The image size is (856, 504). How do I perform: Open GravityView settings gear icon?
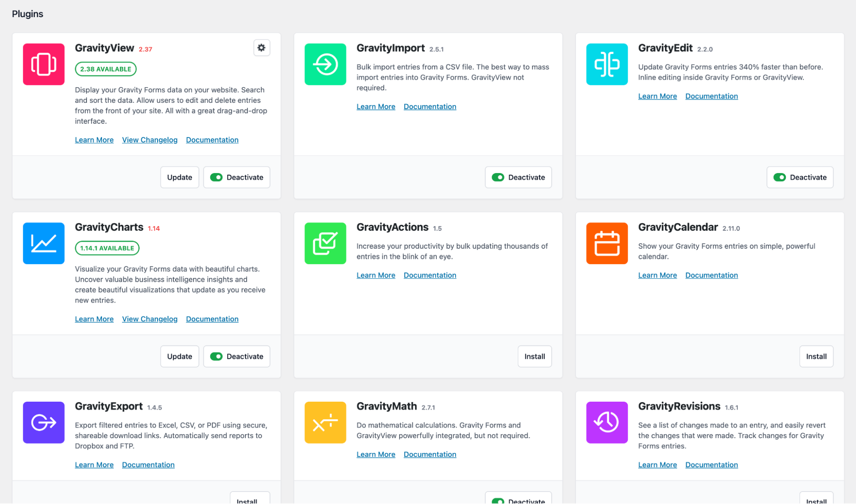click(x=262, y=48)
